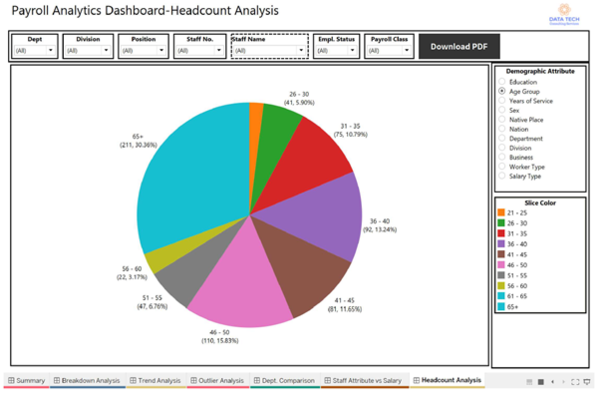Click the 65+ legend swatch

pos(501,306)
